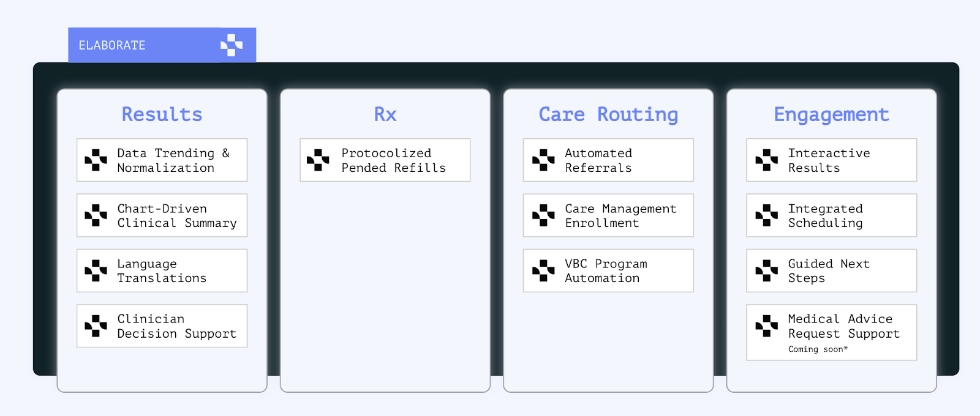Click icon next to Language Translations

(96, 270)
